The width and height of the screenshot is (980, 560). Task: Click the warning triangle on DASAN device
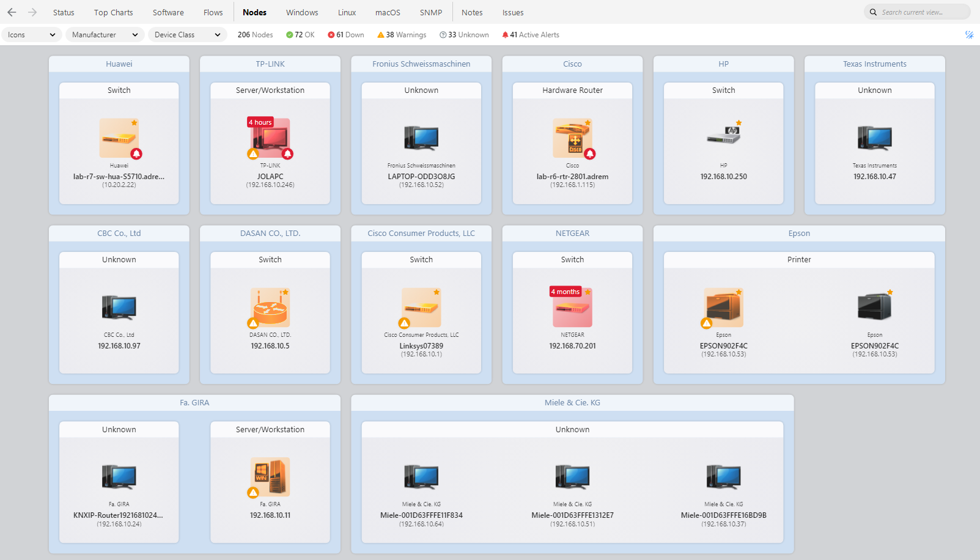[252, 323]
